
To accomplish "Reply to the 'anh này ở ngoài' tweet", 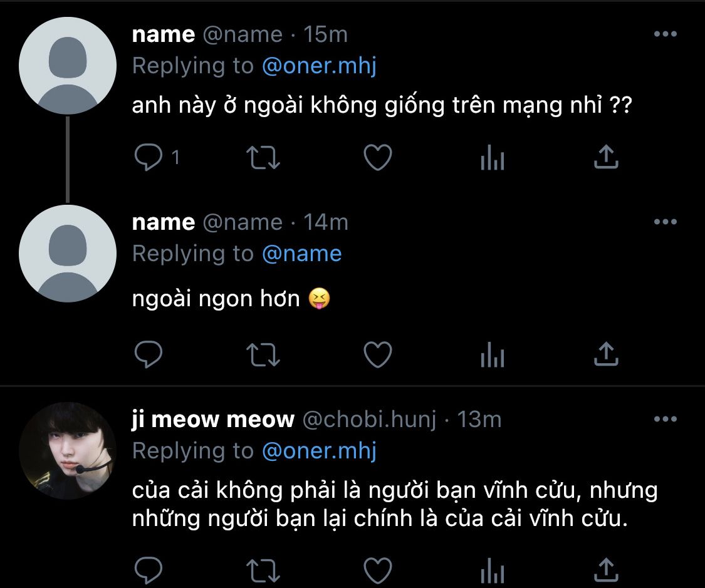I will pyautogui.click(x=149, y=158).
